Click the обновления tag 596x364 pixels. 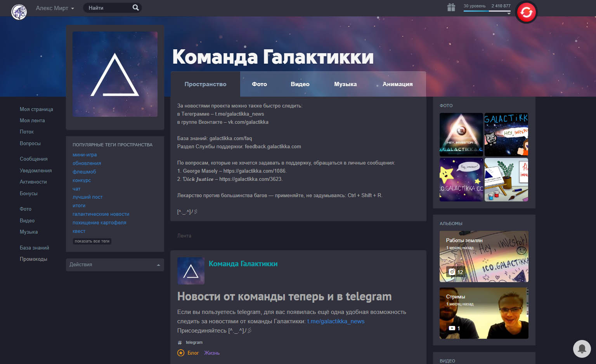click(87, 163)
